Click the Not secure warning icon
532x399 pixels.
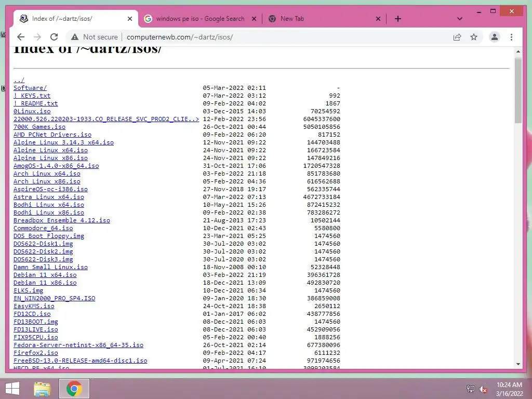[x=75, y=37]
